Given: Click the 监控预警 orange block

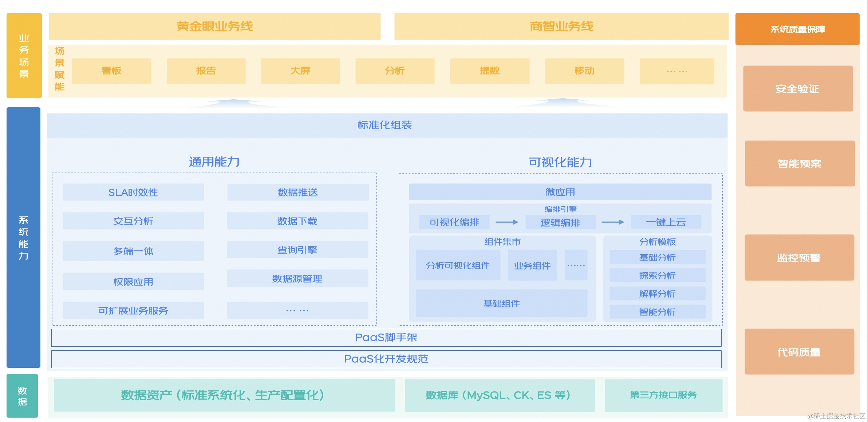Looking at the screenshot, I should click(799, 258).
